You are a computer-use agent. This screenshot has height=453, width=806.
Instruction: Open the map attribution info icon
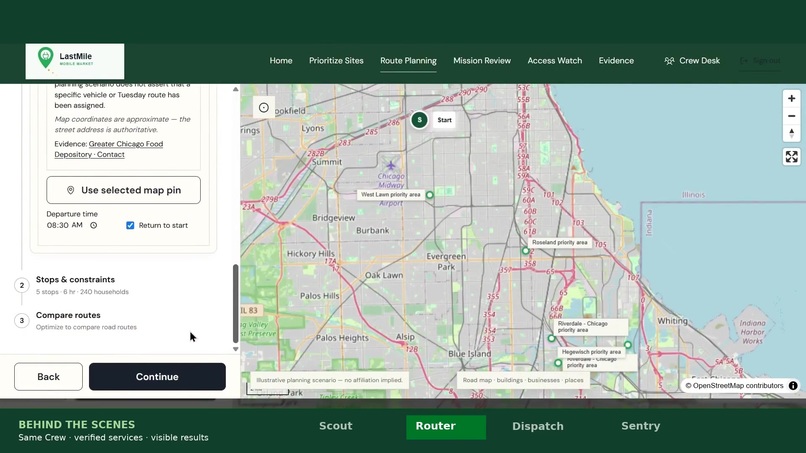(x=793, y=386)
